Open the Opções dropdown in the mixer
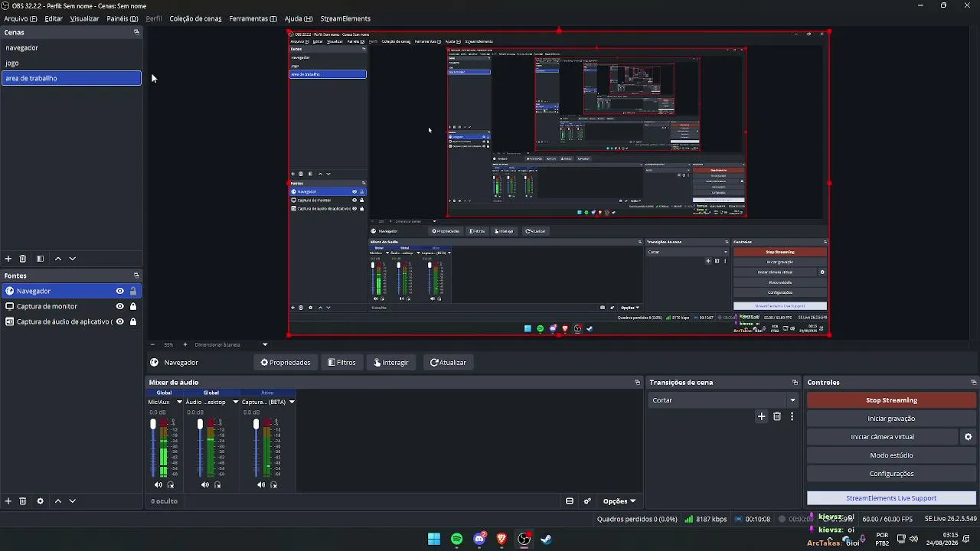 coord(619,501)
